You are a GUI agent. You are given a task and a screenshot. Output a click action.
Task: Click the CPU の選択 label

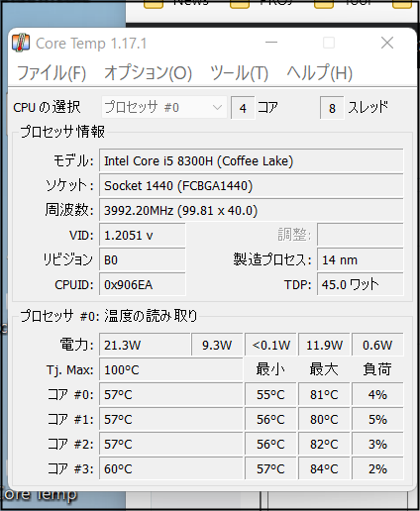click(47, 107)
